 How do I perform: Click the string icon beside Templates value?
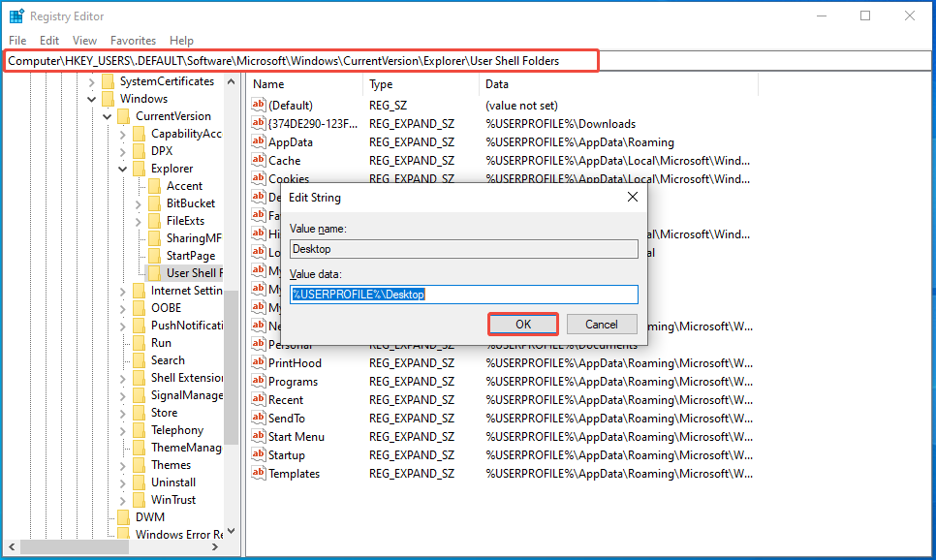[258, 473]
